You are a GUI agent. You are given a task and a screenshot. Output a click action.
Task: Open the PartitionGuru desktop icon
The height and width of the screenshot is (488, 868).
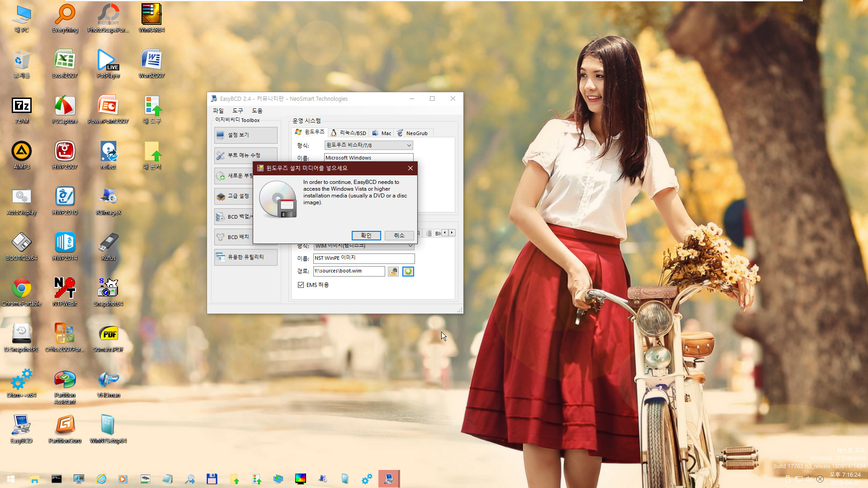click(x=65, y=429)
